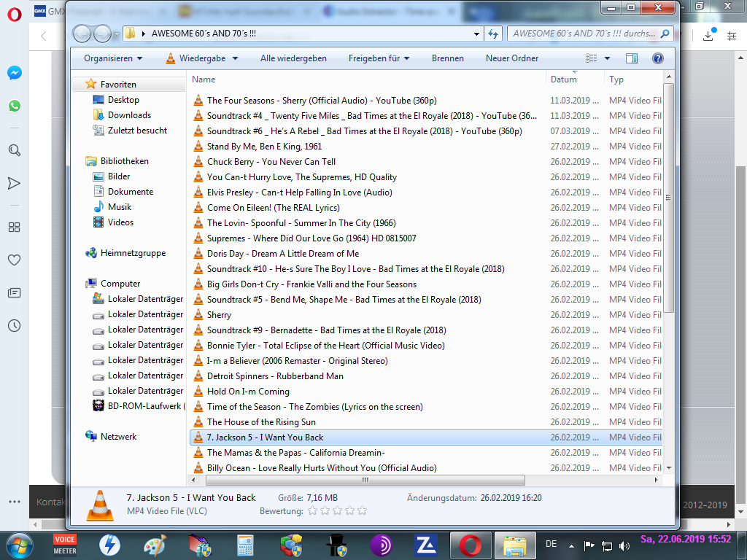Screen dimensions: 747x560
Task: Click the Explorer help icon
Action: [x=657, y=58]
